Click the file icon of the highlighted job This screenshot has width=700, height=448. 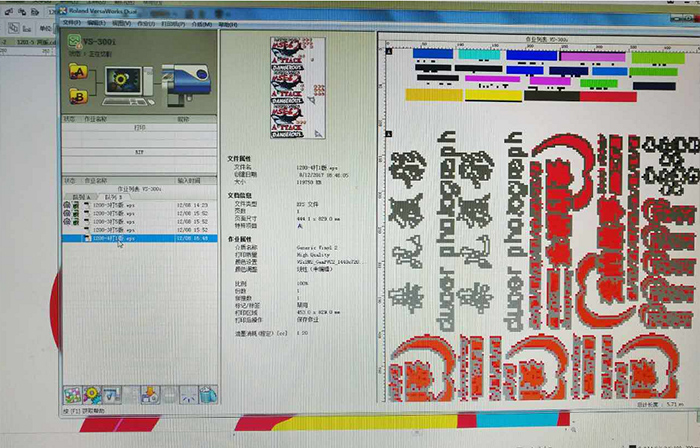click(x=88, y=238)
